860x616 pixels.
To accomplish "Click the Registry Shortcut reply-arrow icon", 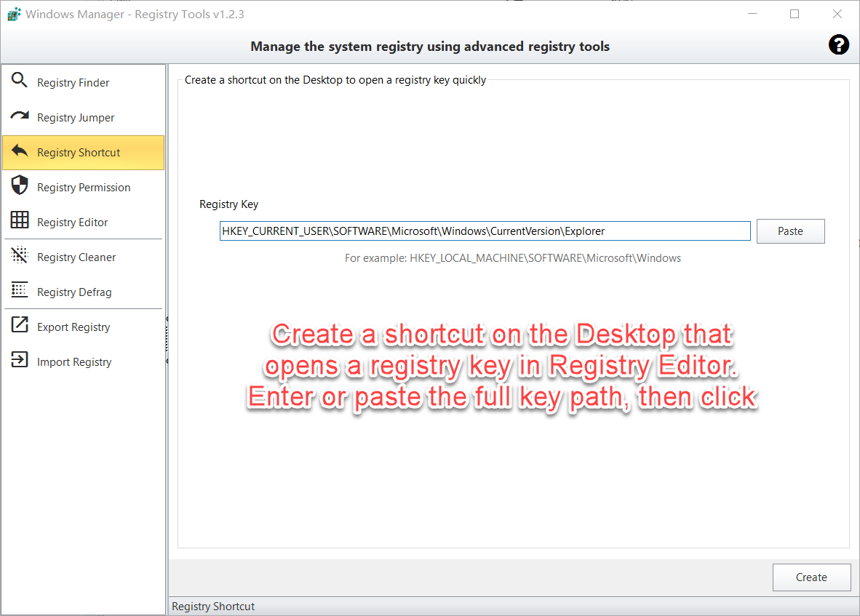I will (x=19, y=151).
